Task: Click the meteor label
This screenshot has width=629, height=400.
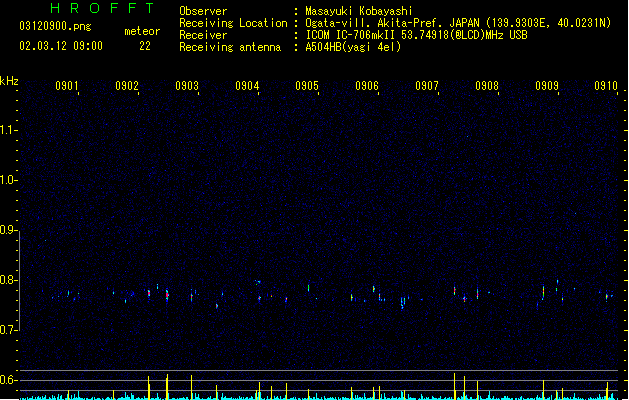Action: (x=142, y=31)
